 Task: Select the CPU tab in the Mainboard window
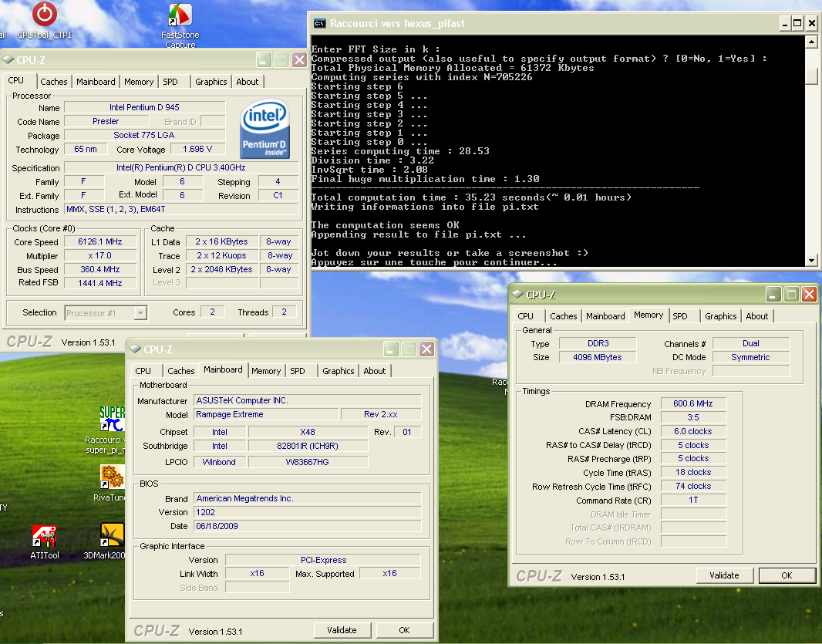pos(143,371)
